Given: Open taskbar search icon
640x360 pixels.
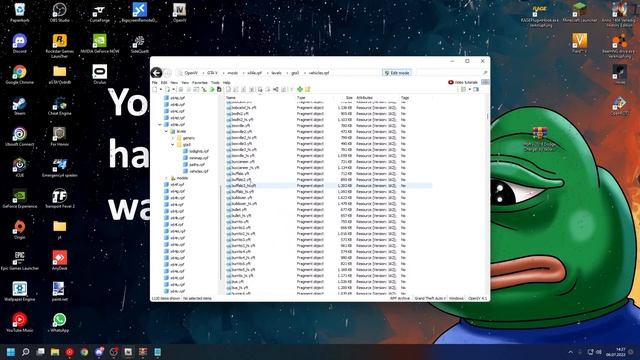Looking at the screenshot, I should pos(25,352).
